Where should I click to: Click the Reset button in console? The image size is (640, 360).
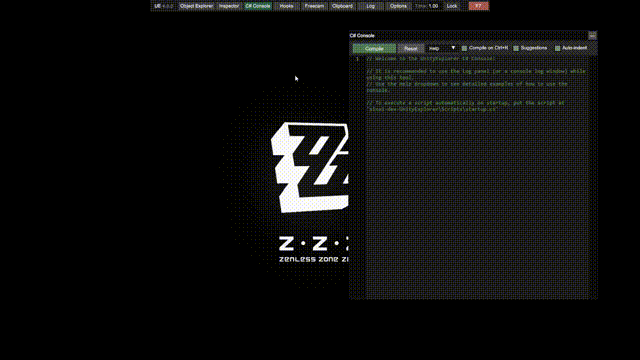(411, 49)
